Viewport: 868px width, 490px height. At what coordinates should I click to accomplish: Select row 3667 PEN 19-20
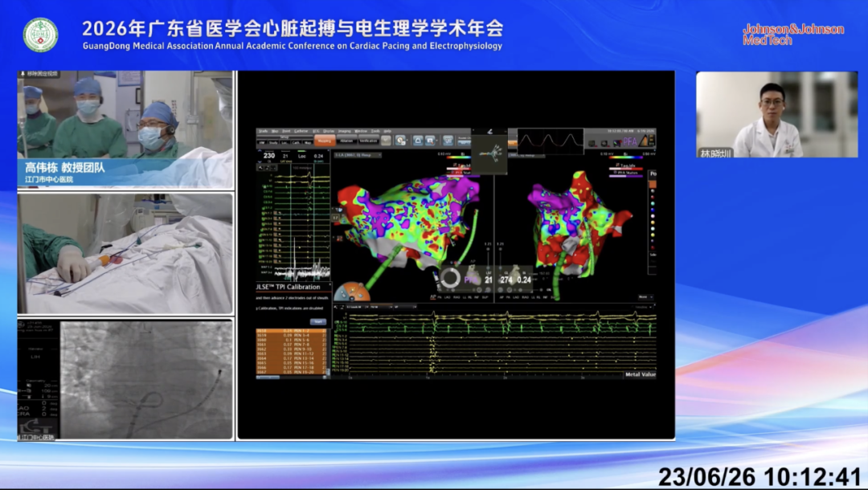[291, 372]
